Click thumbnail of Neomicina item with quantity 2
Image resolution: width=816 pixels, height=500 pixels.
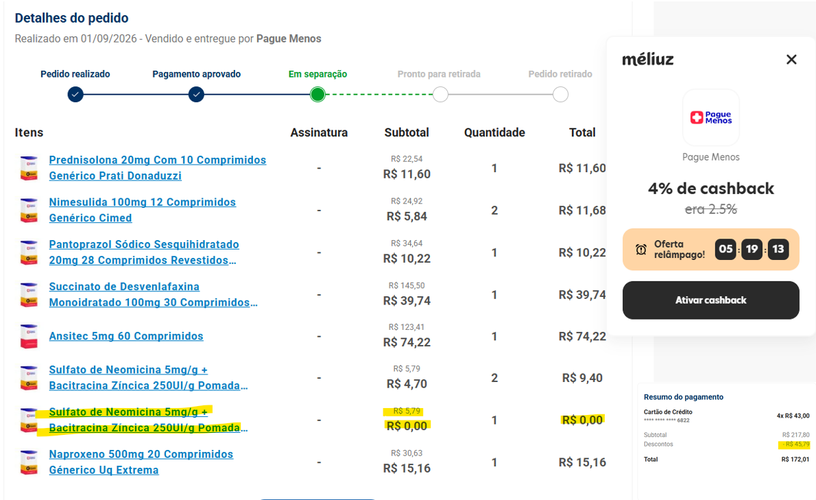[x=29, y=378]
